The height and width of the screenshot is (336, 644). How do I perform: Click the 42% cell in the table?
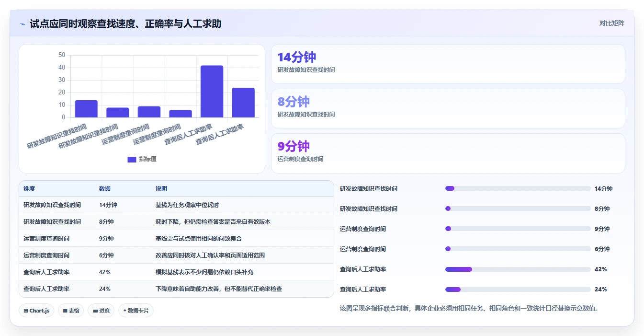pyautogui.click(x=105, y=272)
